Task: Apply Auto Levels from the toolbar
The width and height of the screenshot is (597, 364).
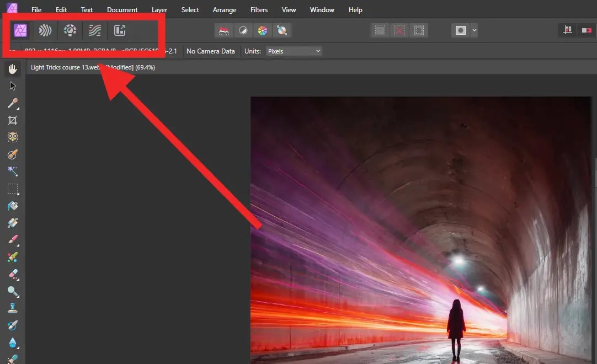Action: (224, 30)
